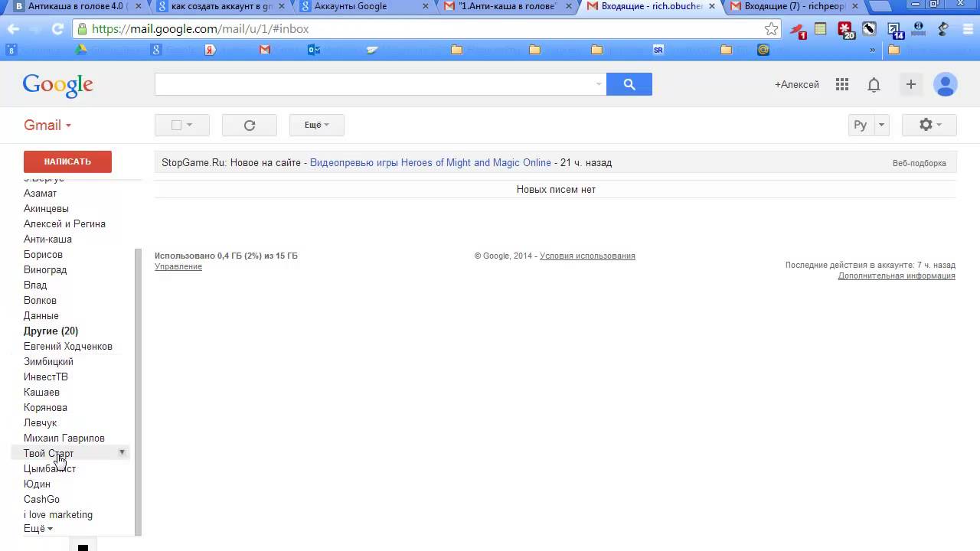Open the Зимбицкий label
This screenshot has height=551, width=980.
(x=48, y=361)
